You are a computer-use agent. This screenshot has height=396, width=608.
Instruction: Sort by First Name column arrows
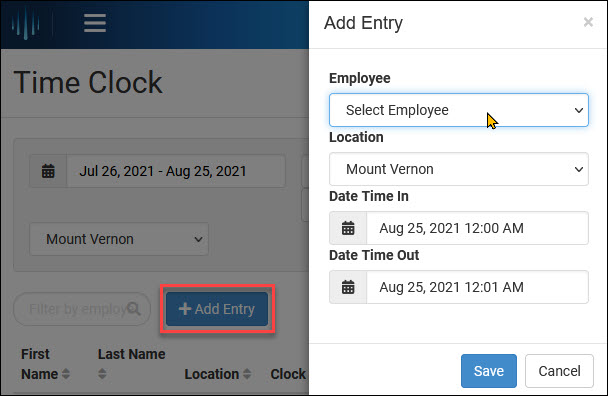66,374
